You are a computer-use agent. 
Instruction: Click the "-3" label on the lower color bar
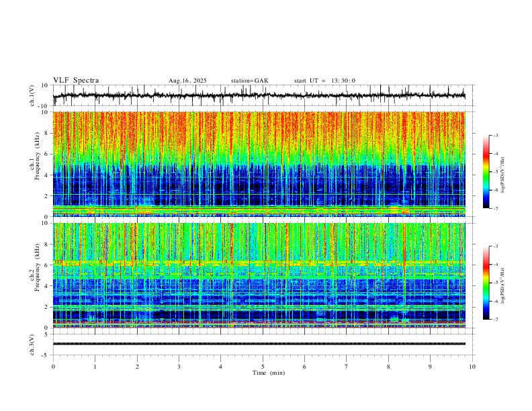pos(496,246)
